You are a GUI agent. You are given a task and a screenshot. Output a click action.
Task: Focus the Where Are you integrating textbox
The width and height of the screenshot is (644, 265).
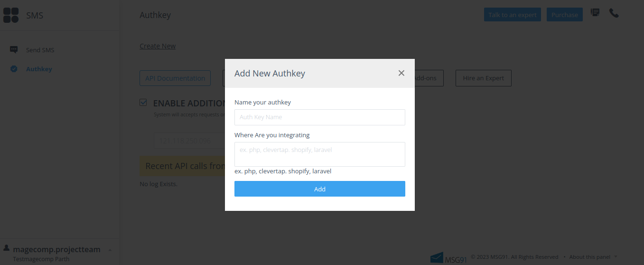coord(319,154)
